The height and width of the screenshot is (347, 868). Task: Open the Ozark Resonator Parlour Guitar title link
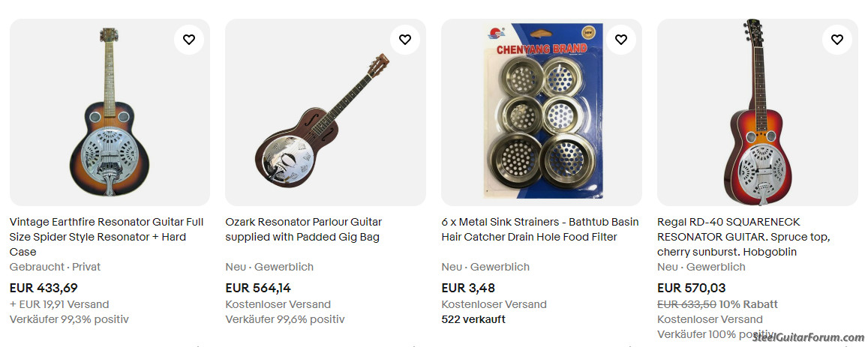click(x=303, y=229)
